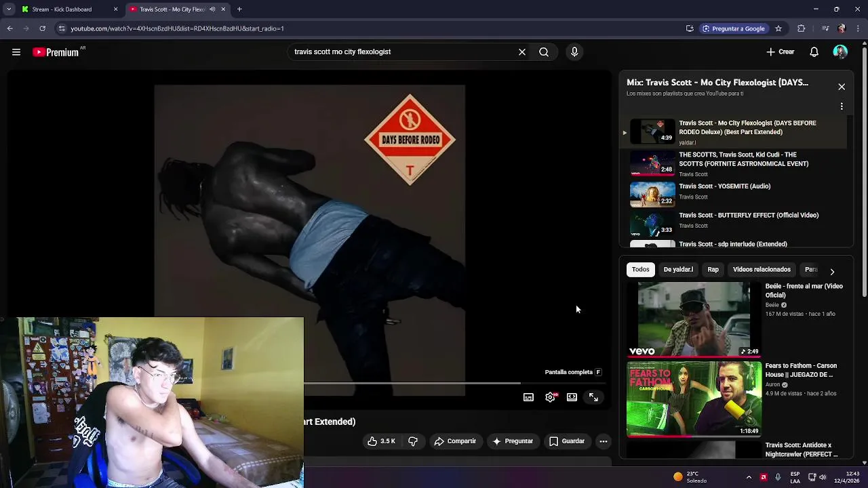Click the YouTube search input field

tap(403, 52)
